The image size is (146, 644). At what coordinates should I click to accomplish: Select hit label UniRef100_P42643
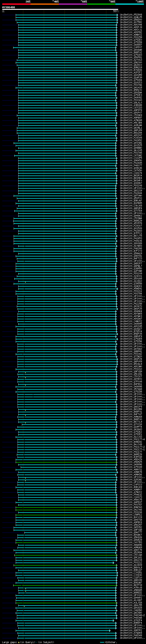(x=131, y=231)
